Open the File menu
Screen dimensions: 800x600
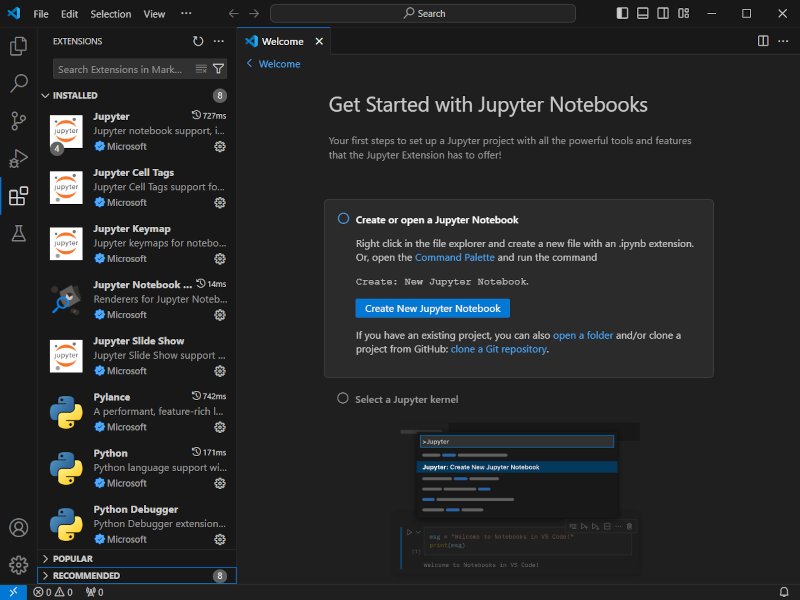[41, 14]
